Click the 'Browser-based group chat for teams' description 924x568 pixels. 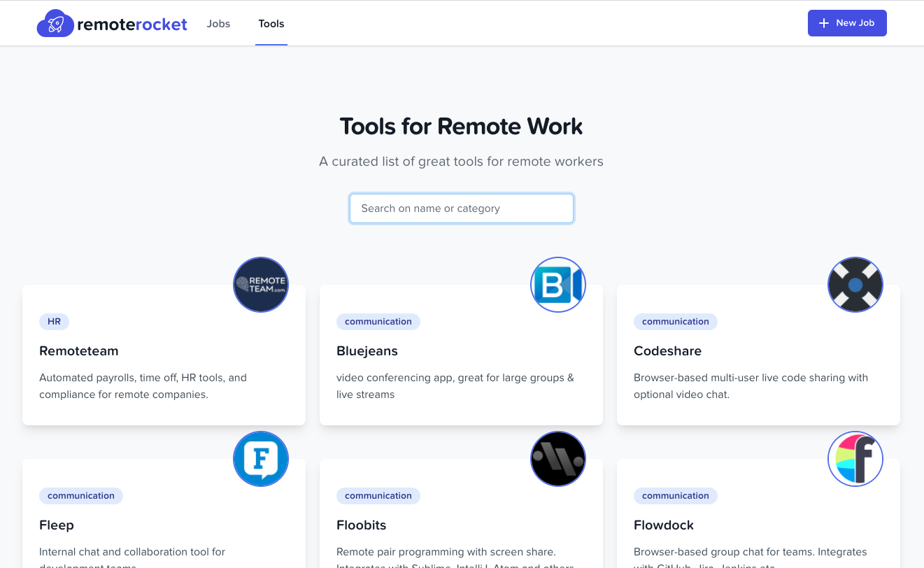click(751, 558)
